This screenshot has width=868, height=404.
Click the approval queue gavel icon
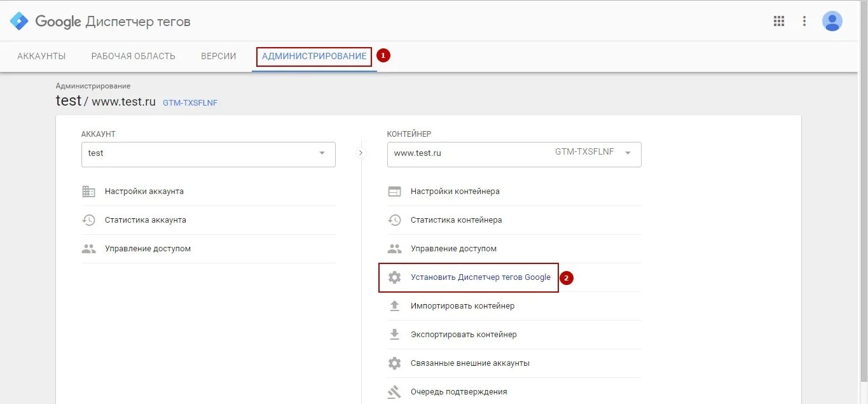pos(394,392)
